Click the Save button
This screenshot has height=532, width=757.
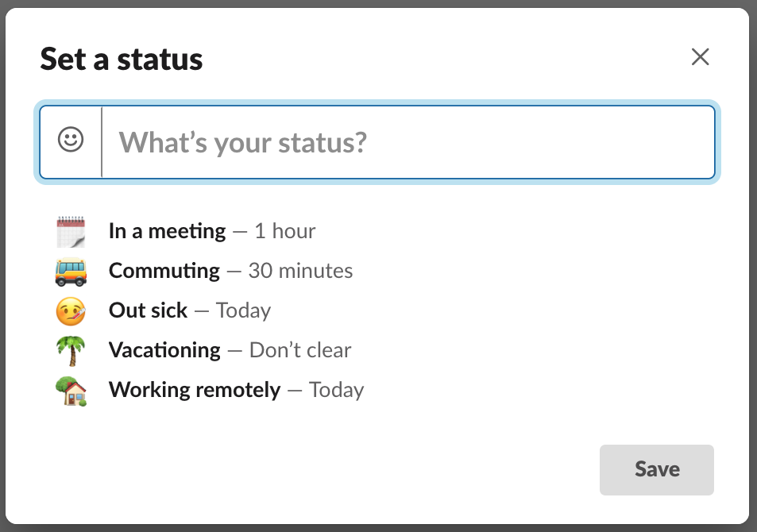point(657,470)
